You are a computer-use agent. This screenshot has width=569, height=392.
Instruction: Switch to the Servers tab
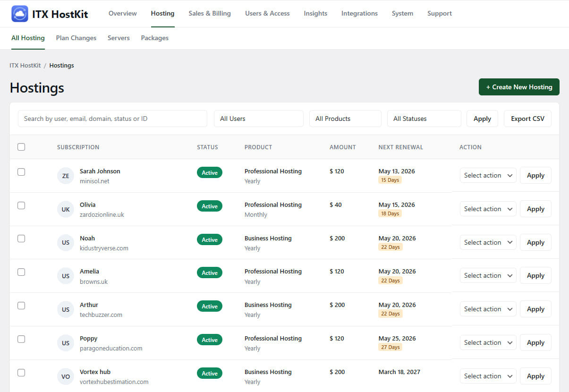tap(119, 38)
